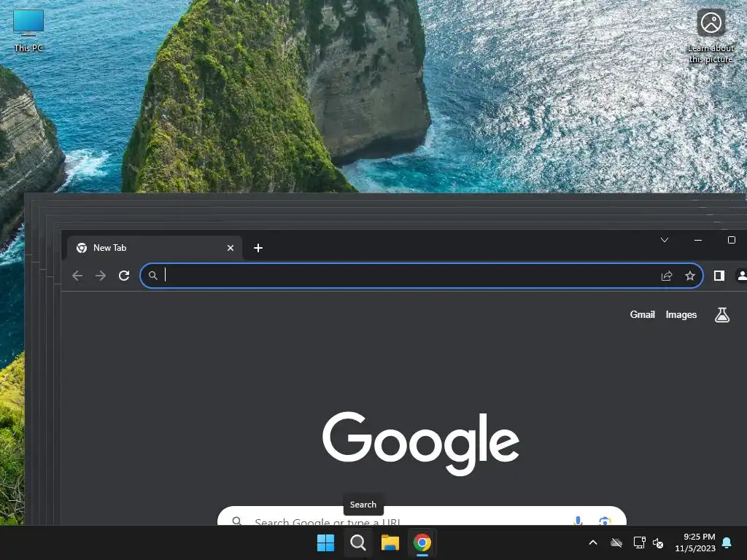Open a new Chrome tab with plus button
747x560 pixels.
258,248
